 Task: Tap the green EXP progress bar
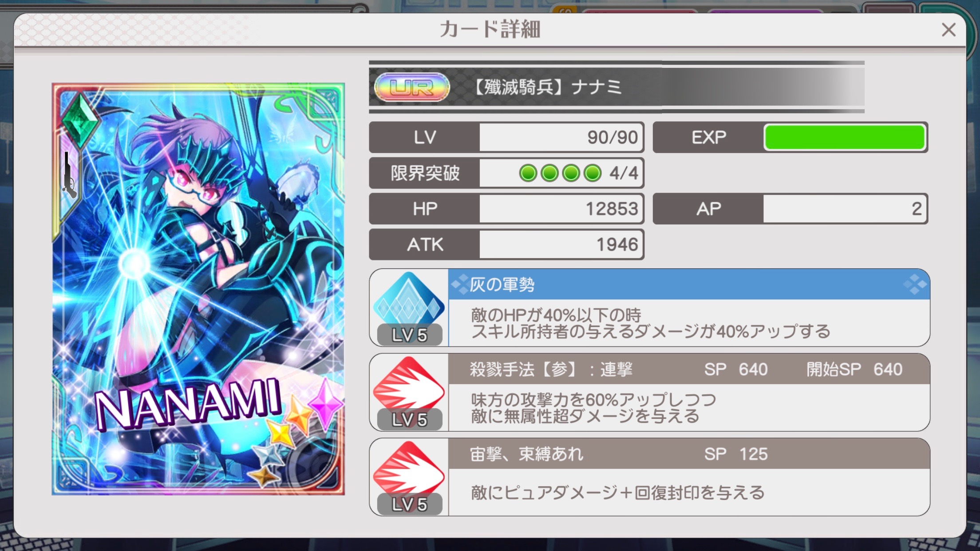[x=844, y=138]
